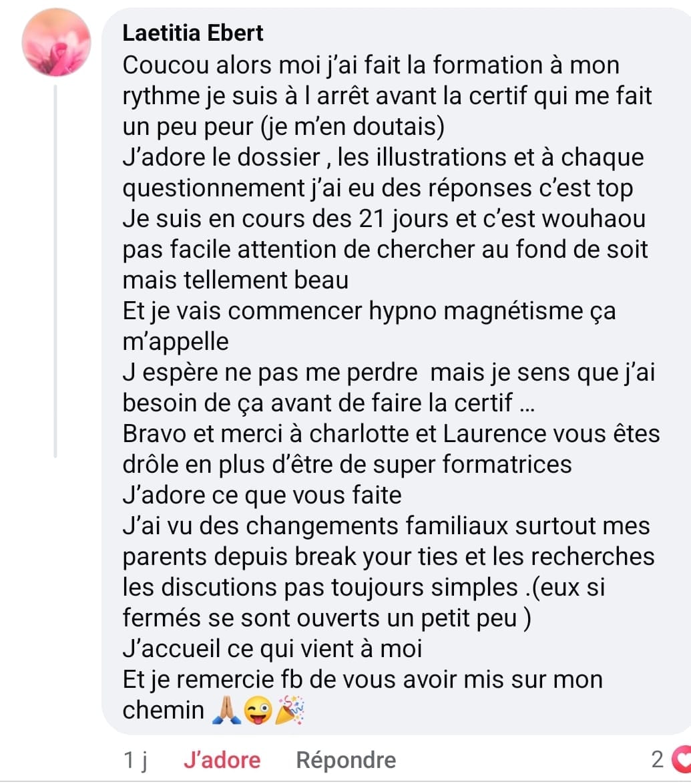Screen dimensions: 691x784
Task: Reply to the comment via Répondre
Action: click(346, 760)
